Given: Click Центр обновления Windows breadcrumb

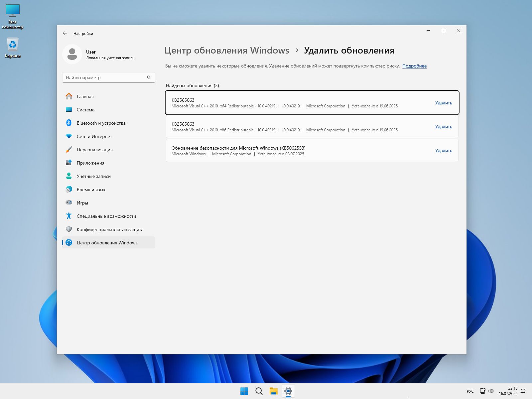Looking at the screenshot, I should (227, 51).
